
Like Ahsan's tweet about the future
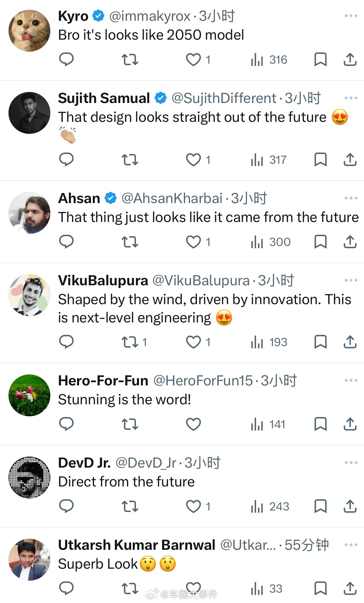pos(193,242)
